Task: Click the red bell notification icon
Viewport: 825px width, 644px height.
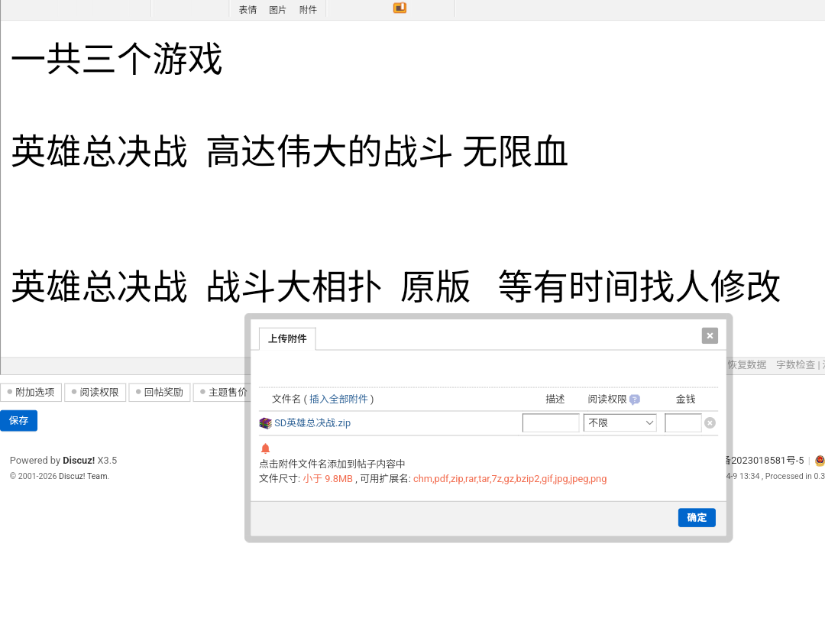Action: point(266,448)
